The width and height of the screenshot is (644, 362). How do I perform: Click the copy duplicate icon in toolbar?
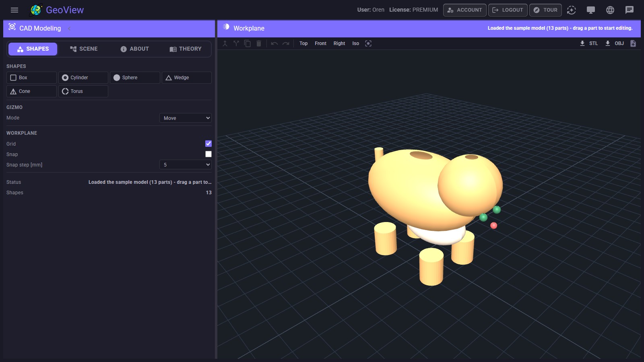[x=248, y=43]
